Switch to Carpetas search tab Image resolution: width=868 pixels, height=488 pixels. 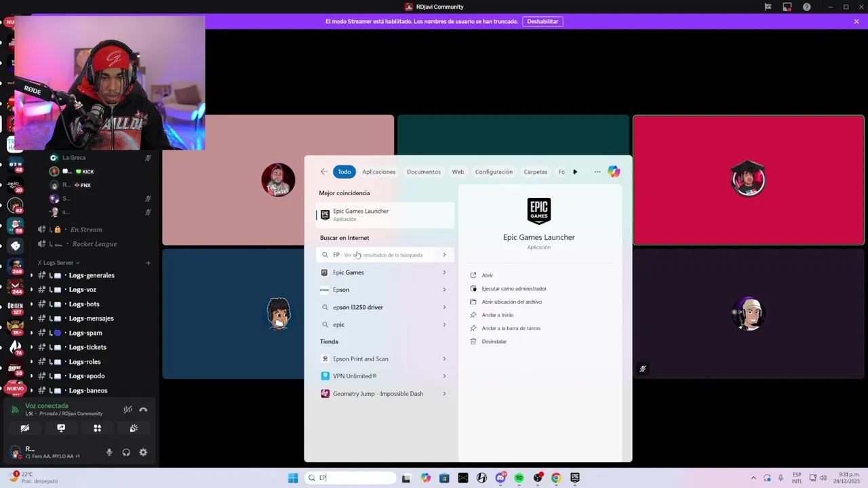click(x=536, y=171)
